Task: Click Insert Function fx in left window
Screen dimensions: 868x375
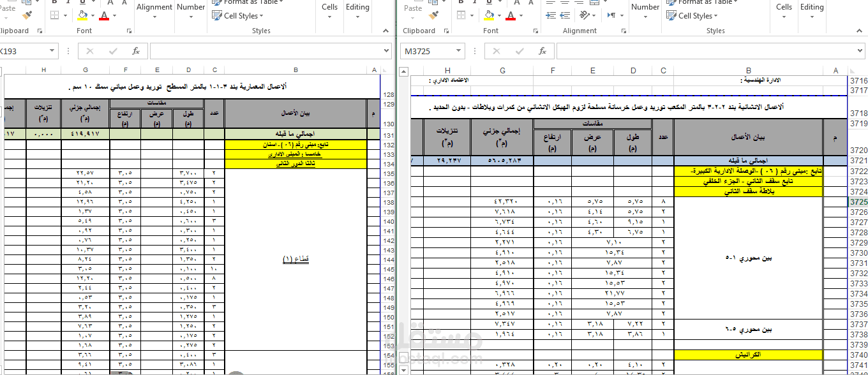Action: (135, 51)
